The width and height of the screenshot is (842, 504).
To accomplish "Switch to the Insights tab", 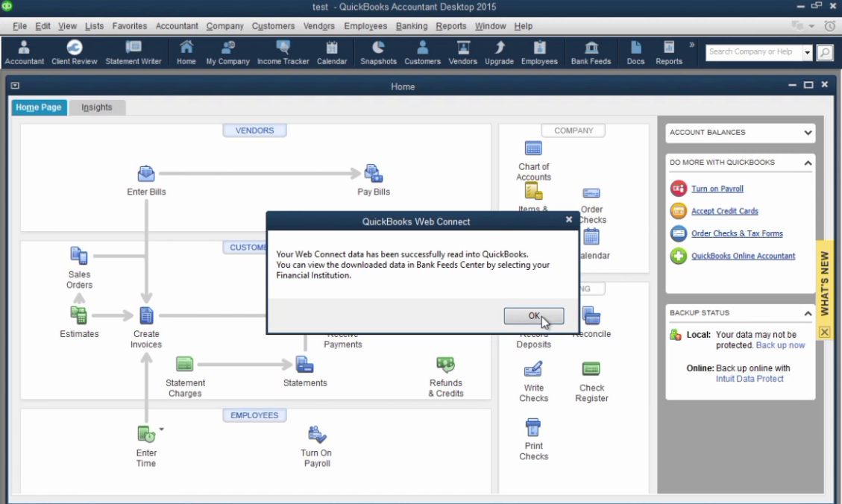I will (97, 107).
